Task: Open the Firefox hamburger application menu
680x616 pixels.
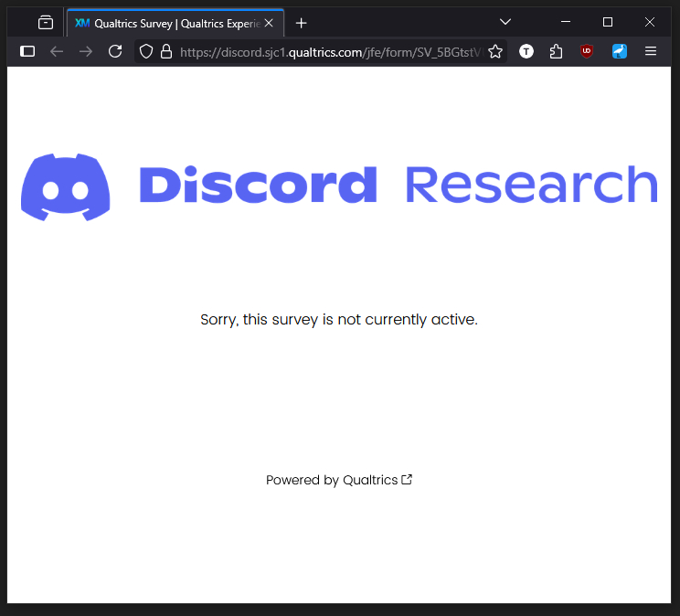Action: coord(651,51)
